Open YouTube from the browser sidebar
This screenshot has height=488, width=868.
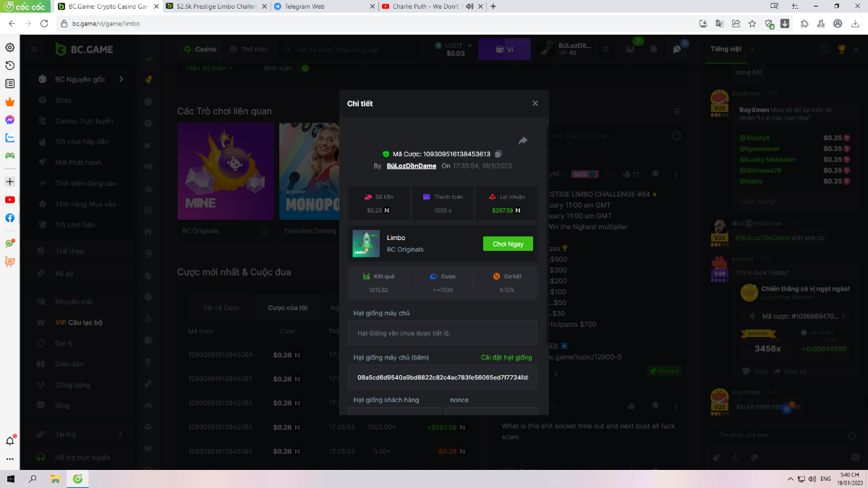click(10, 200)
